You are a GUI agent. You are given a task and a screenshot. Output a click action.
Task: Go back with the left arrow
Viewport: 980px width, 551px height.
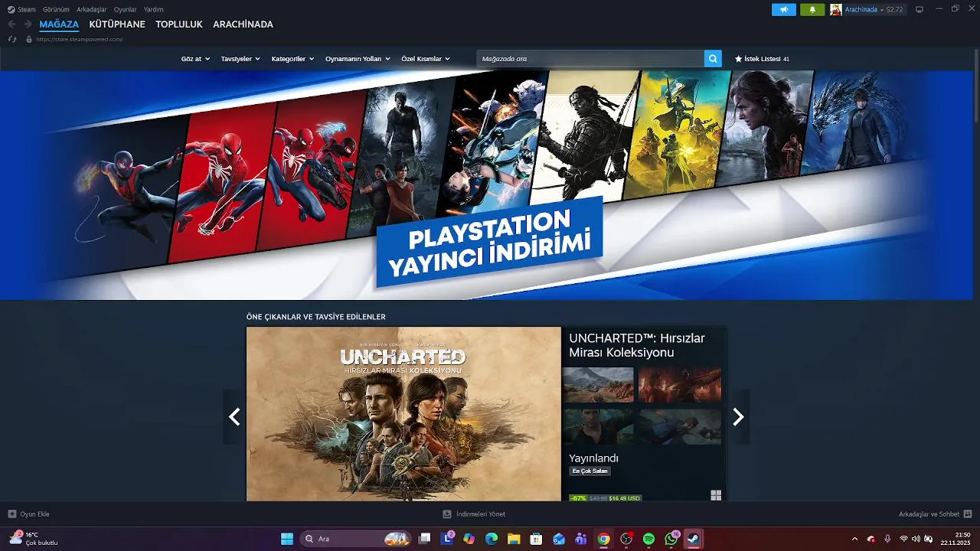point(11,24)
